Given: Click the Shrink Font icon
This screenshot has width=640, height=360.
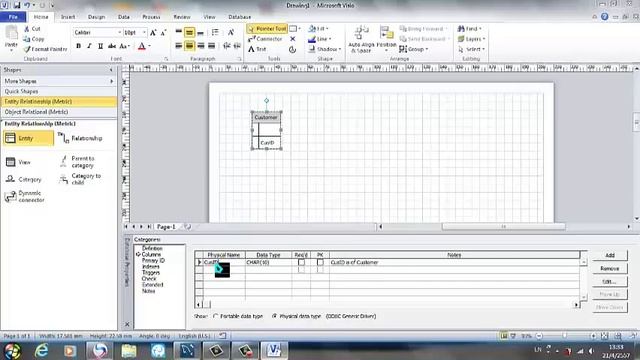Looking at the screenshot, I should (163, 33).
